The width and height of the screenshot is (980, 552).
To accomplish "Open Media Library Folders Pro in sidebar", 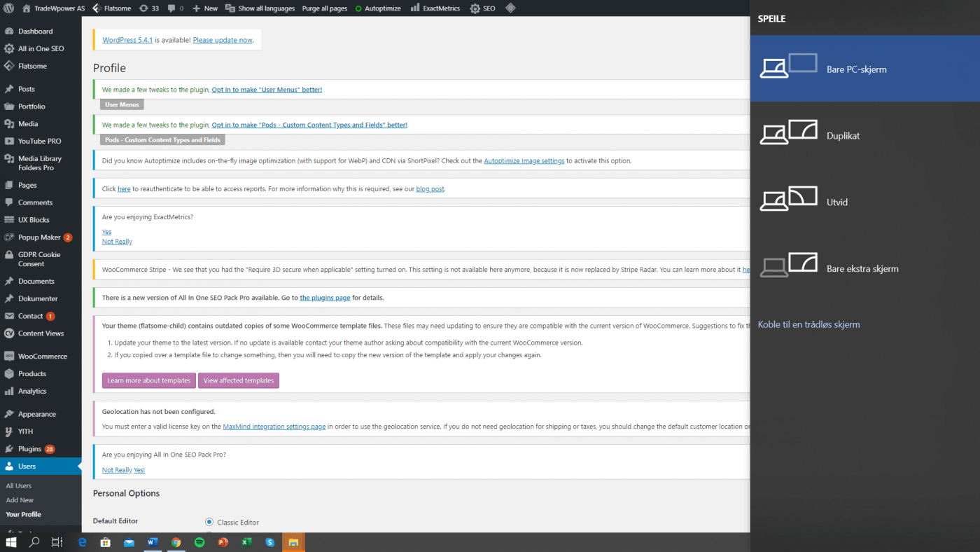I will pos(41,163).
